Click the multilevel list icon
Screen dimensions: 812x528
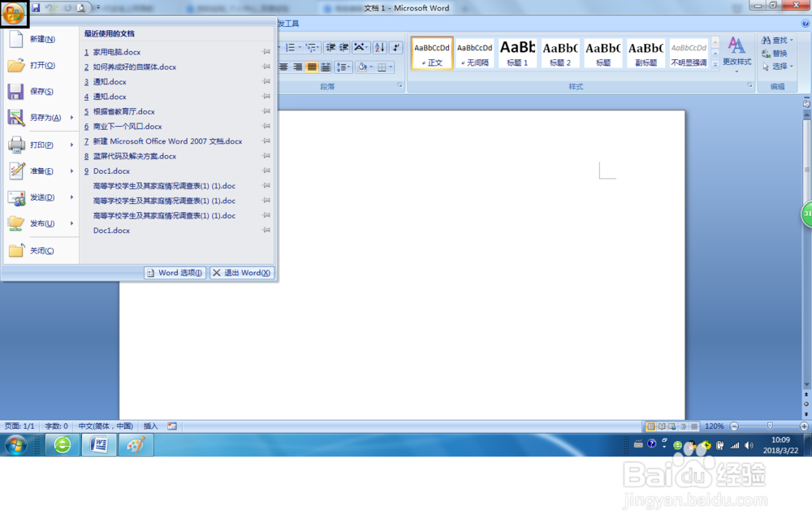[x=311, y=48]
